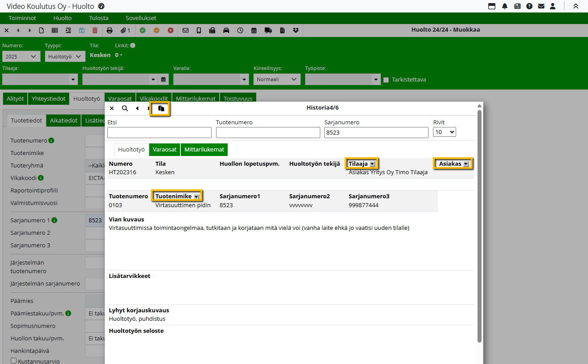Toggle the Tarkistettava checkbox
The width and height of the screenshot is (588, 364).
tap(386, 80)
